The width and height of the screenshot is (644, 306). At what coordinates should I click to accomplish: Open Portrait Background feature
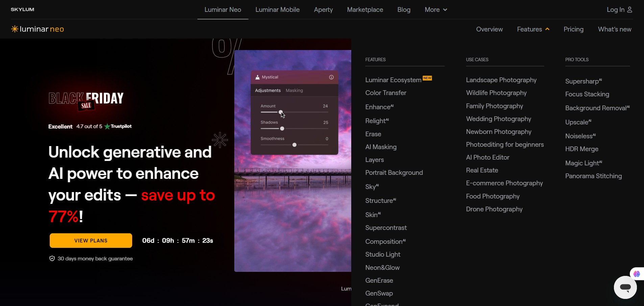(x=394, y=173)
